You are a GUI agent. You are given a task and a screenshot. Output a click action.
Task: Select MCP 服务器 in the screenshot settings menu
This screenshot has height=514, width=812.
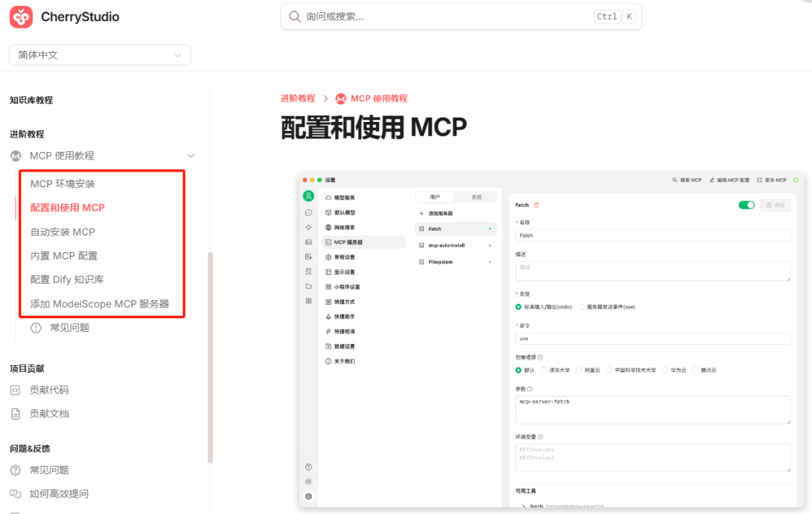364,242
